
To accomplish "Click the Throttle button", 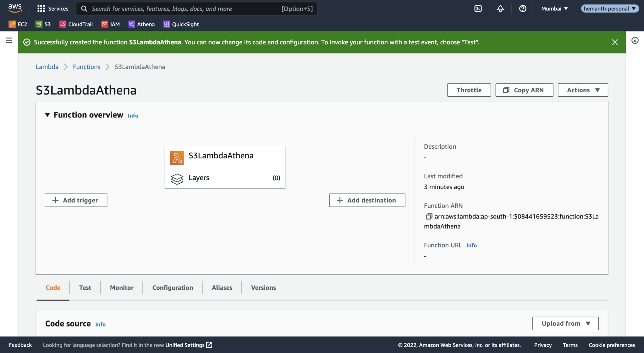I will pyautogui.click(x=469, y=90).
